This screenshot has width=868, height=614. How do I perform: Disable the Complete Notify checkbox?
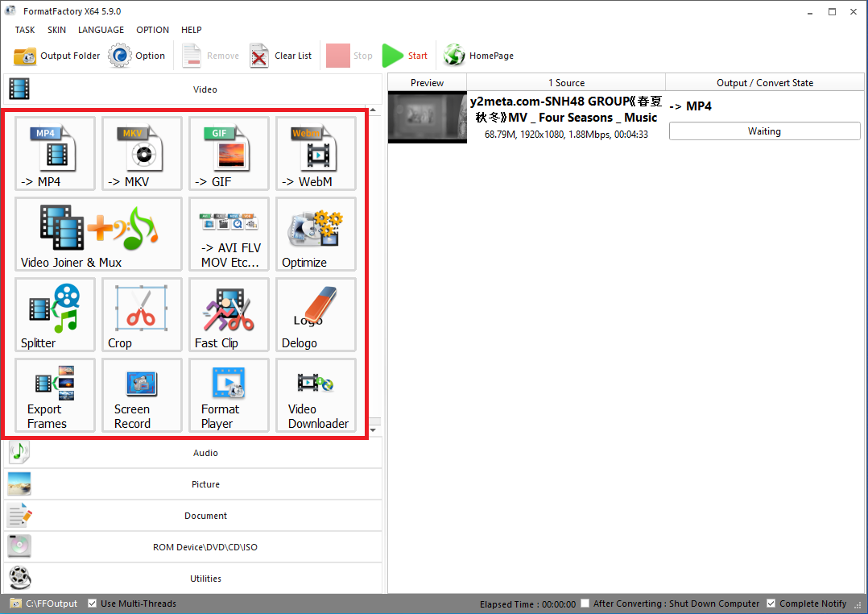771,604
